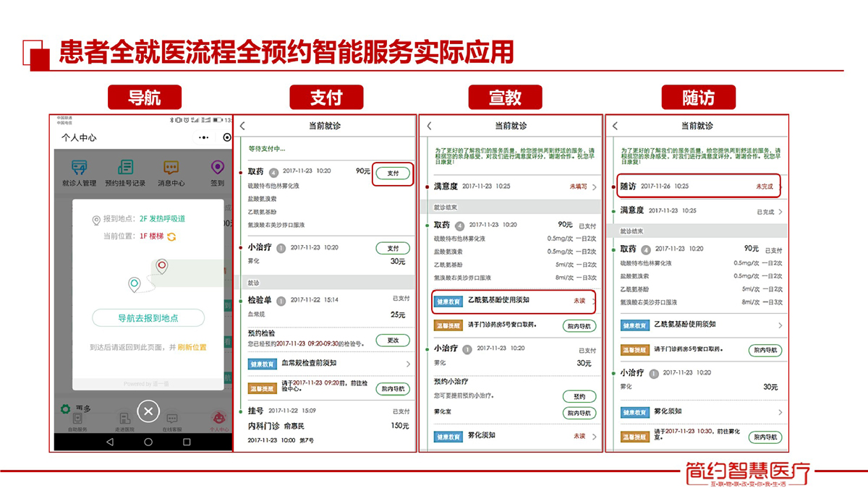Click the 个人中心 page title
868x488 pixels.
(x=79, y=137)
